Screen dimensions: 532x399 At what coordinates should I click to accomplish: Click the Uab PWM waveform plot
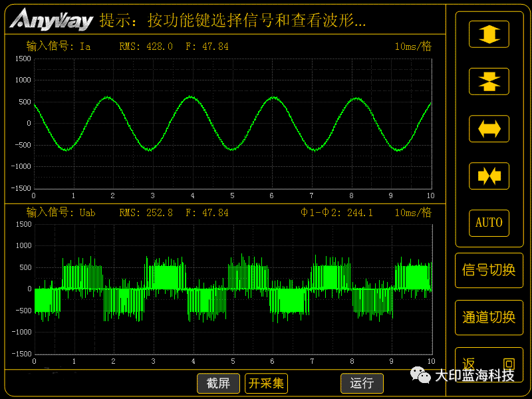[x=233, y=289]
